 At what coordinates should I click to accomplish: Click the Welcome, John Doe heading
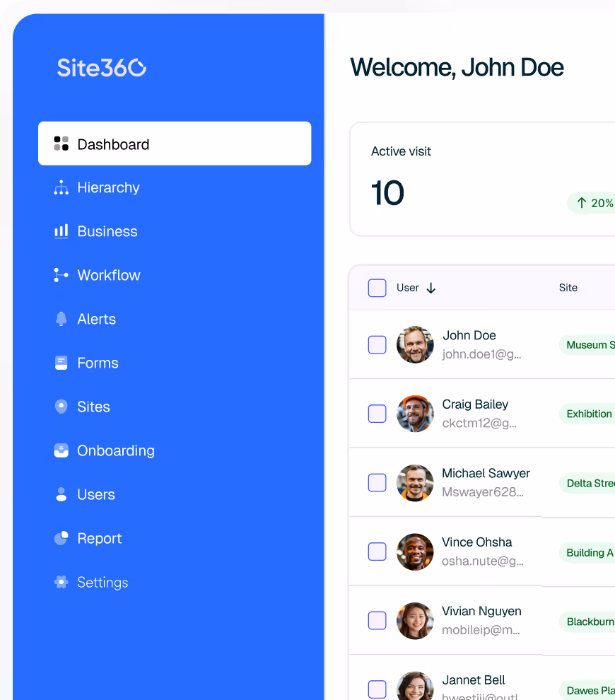[457, 67]
